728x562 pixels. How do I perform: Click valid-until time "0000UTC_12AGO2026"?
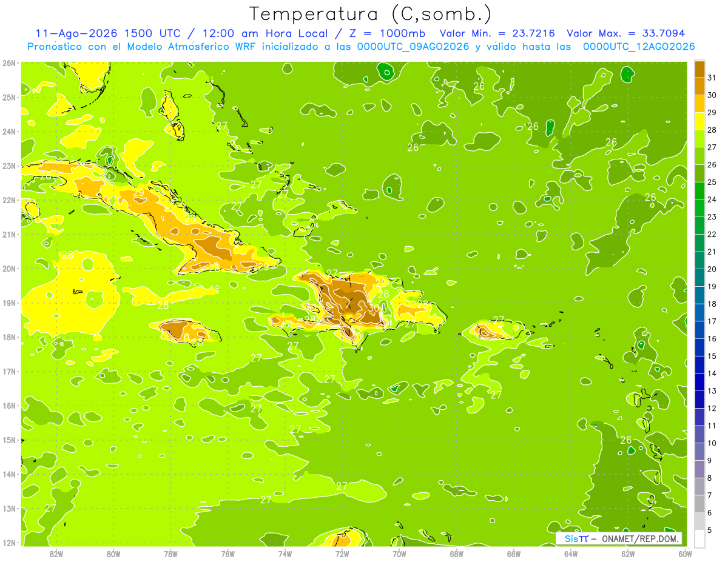coord(639,47)
